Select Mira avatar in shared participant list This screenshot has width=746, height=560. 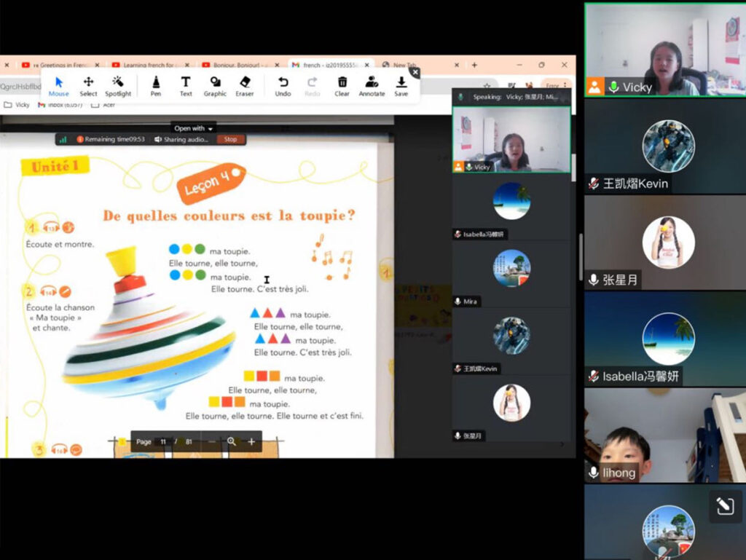click(x=511, y=268)
